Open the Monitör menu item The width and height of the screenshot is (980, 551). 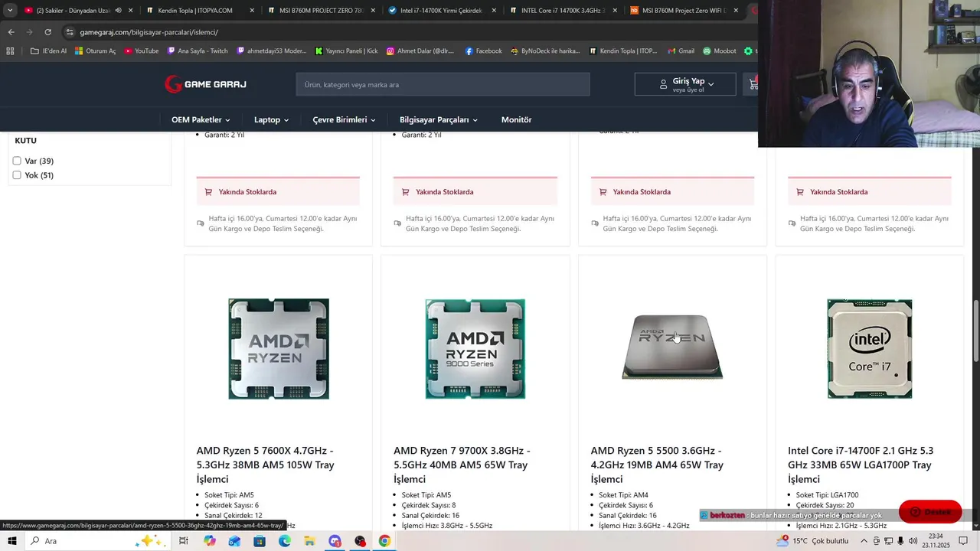pyautogui.click(x=516, y=119)
